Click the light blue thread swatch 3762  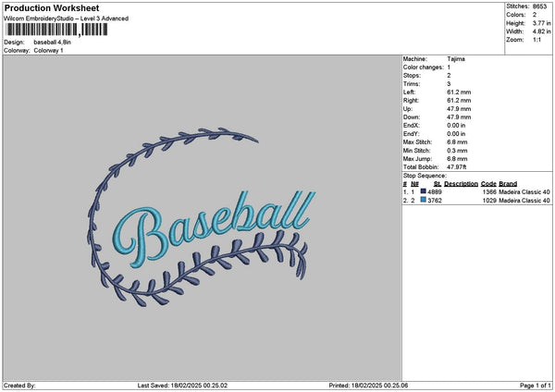click(x=423, y=200)
